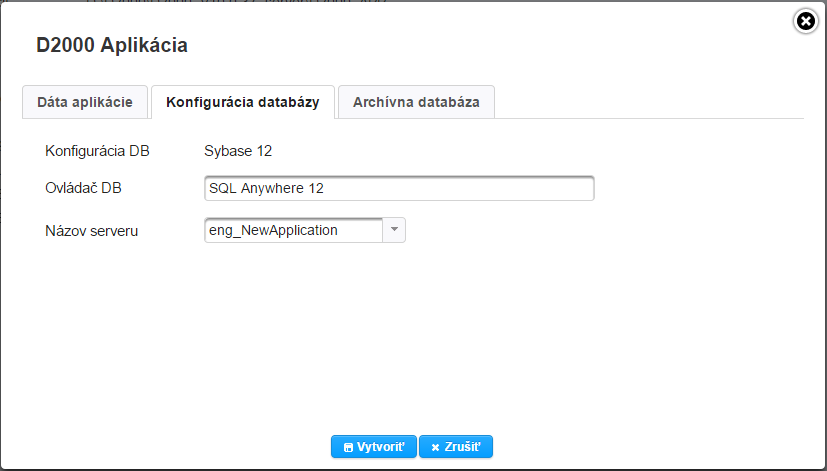Select the Konfigurácia databázy tab
Screen dimensions: 827x471
point(243,102)
